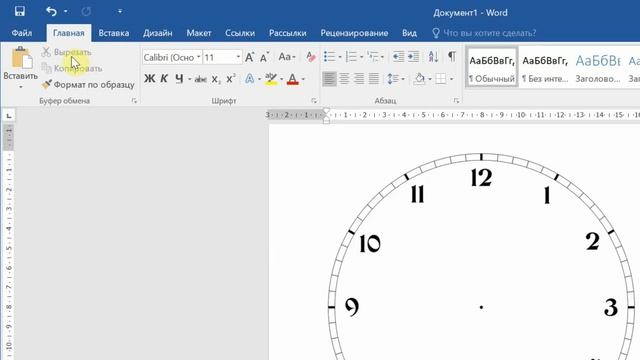Open the Буфер обмена dialog launcher

(x=134, y=101)
